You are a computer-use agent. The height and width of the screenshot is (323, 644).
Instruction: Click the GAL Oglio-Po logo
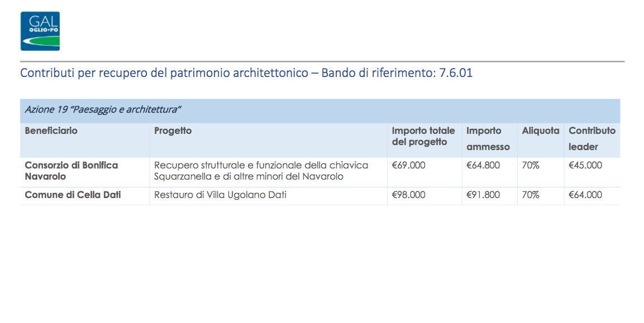[40, 31]
